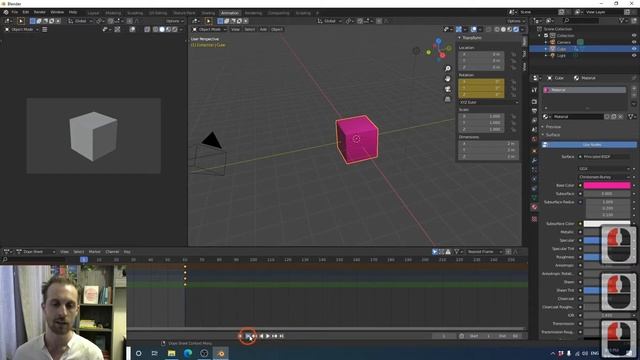Adjust the Subsurface value slider
This screenshot has width=640, height=360.
point(607,193)
